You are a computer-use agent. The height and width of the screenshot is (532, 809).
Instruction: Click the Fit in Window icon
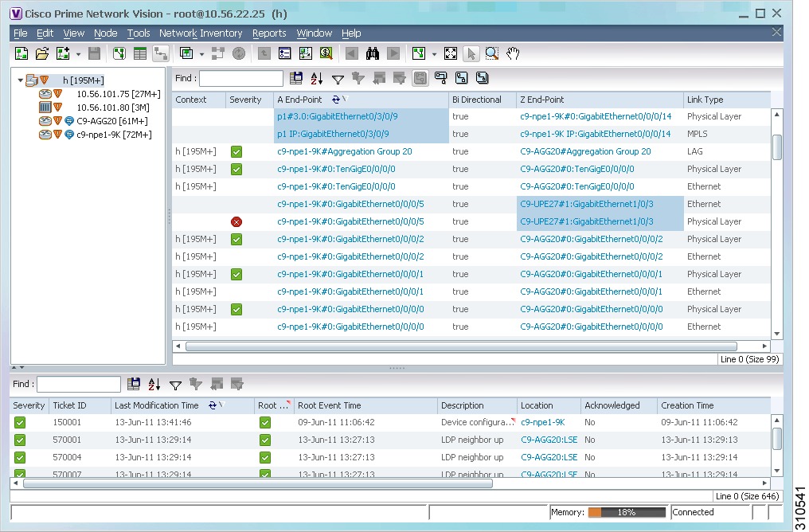click(x=451, y=53)
